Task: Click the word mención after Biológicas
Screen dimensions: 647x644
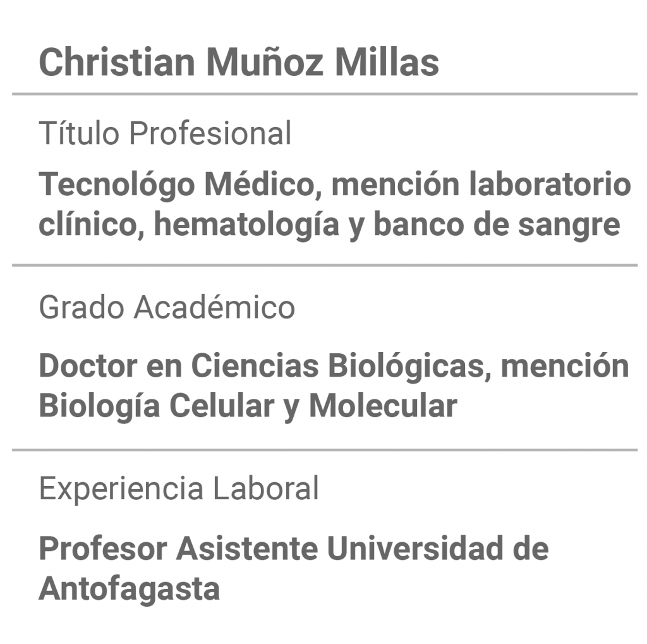Action: tap(565, 366)
